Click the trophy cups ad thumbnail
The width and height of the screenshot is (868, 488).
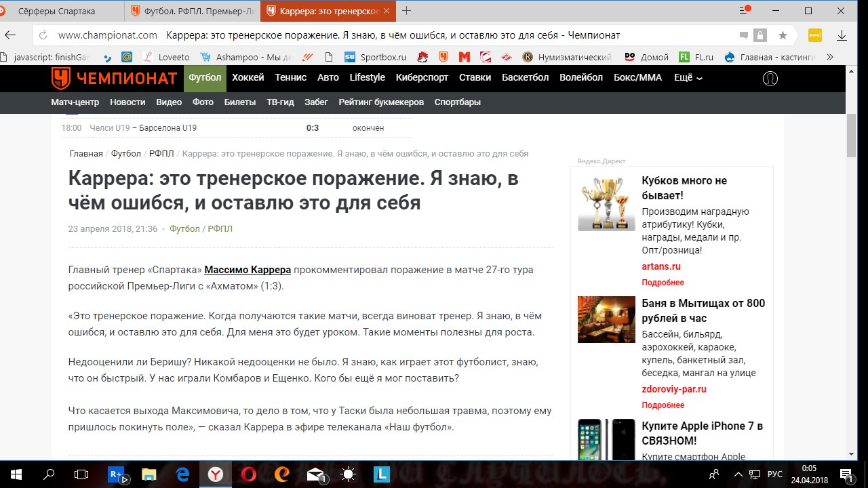[606, 203]
